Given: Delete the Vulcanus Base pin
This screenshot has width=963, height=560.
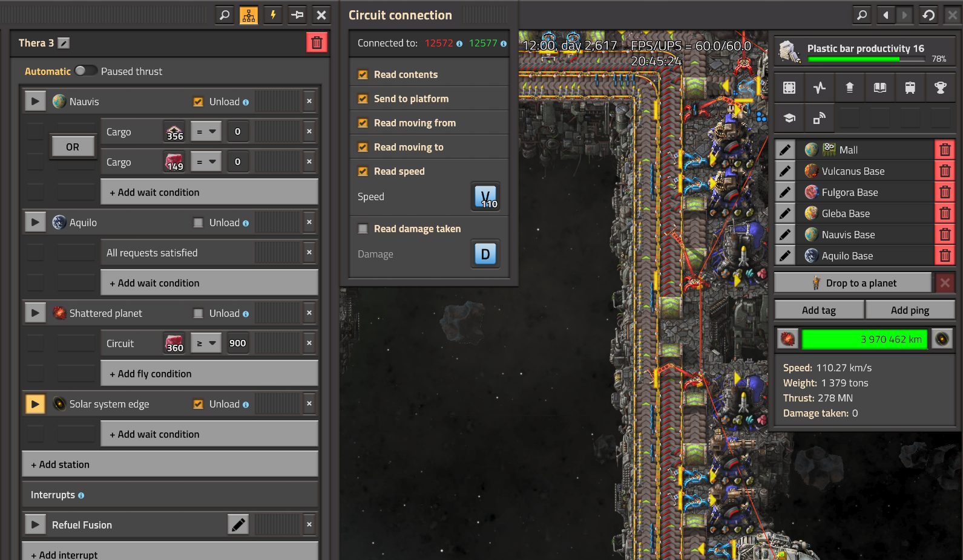Looking at the screenshot, I should (x=945, y=171).
